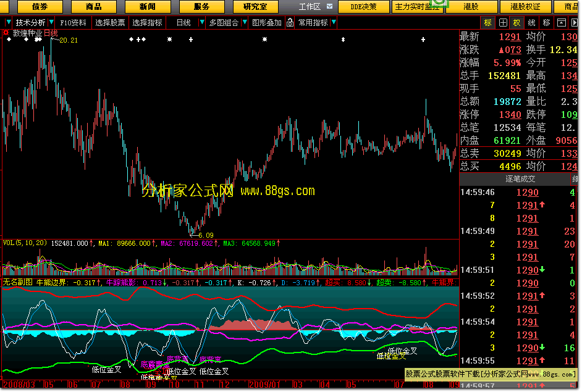This screenshot has width=582, height=392.
Task: Click the 涨停 value 1340
Action: click(510, 115)
